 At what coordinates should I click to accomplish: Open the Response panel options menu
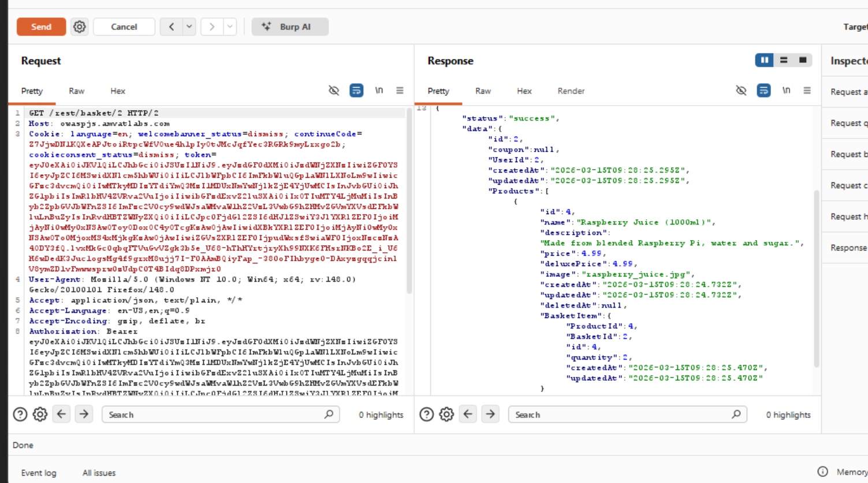807,91
